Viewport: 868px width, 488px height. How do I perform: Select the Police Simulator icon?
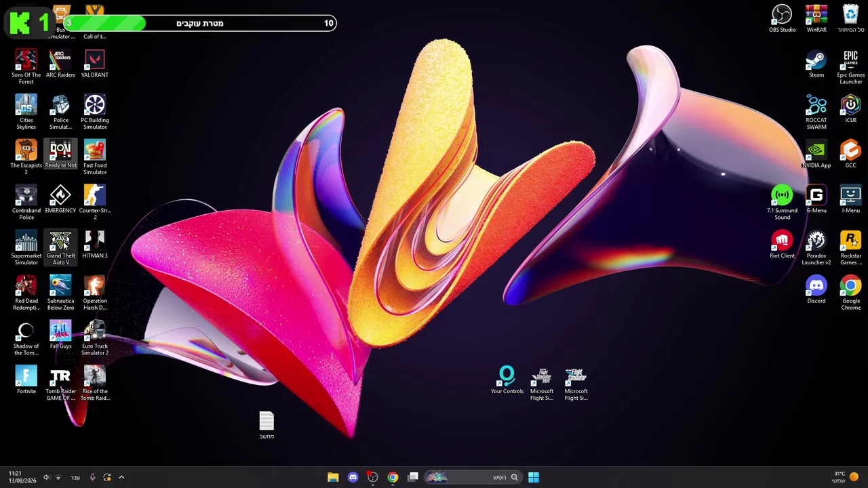click(x=60, y=112)
